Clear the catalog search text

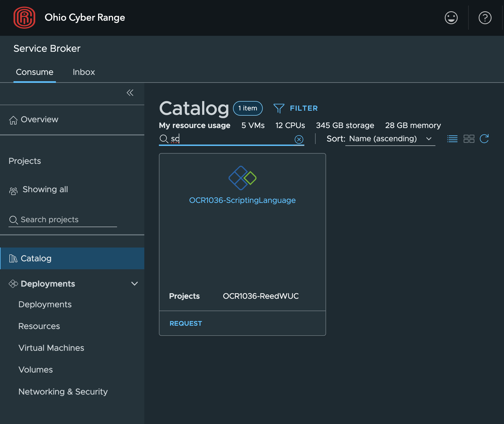point(299,139)
